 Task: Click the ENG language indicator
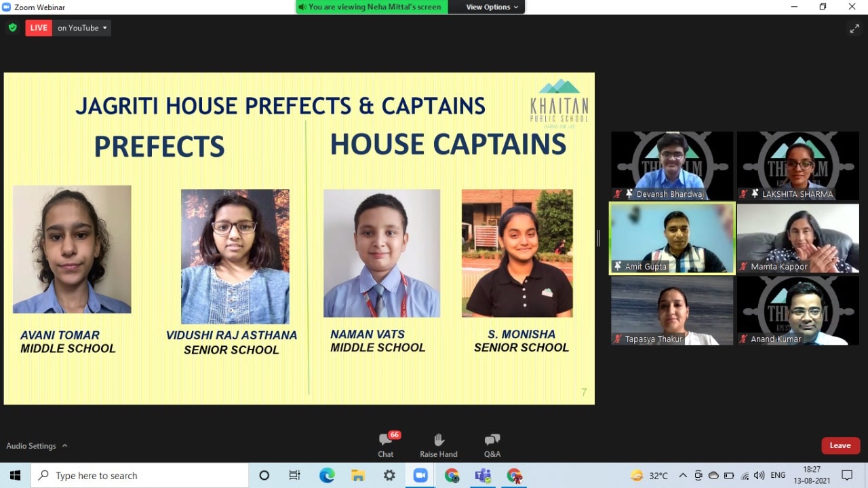(x=778, y=476)
